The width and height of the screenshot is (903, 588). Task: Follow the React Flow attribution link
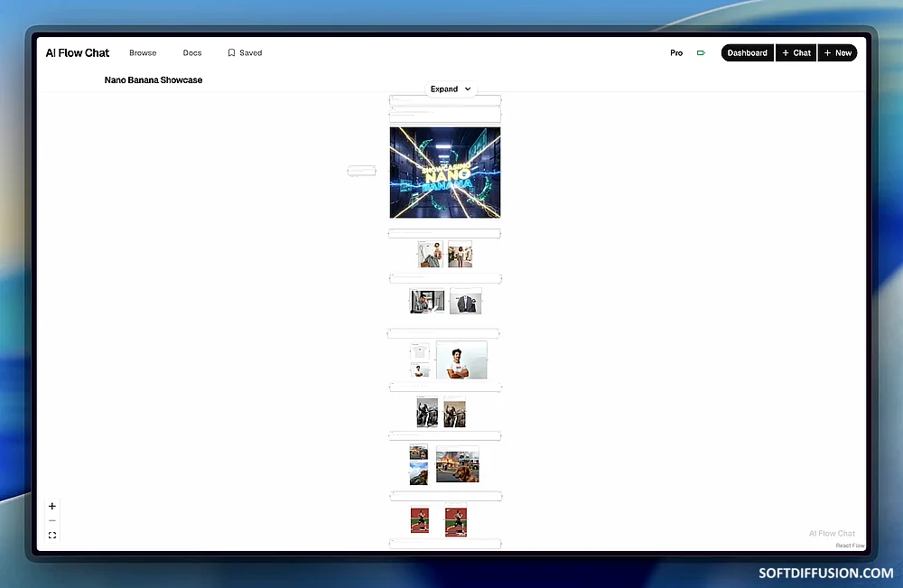pyautogui.click(x=850, y=546)
